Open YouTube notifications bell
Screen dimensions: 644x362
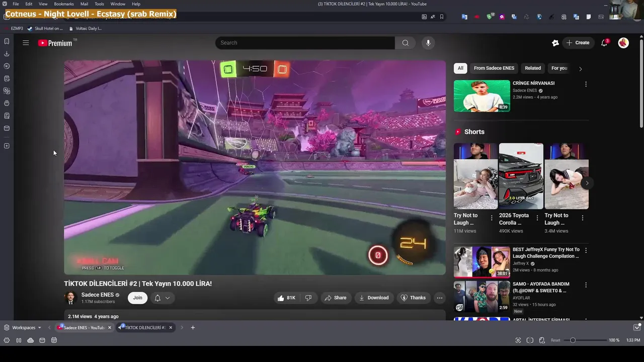click(604, 43)
